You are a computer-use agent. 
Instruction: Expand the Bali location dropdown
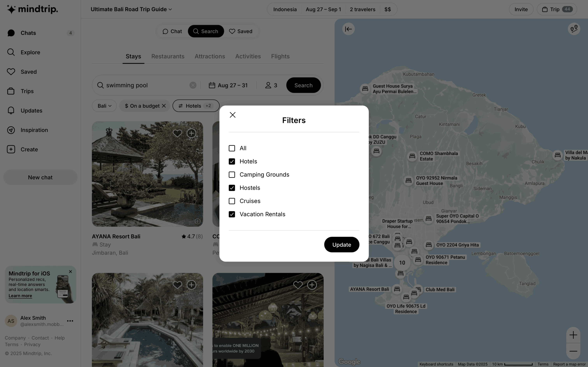[x=104, y=106]
